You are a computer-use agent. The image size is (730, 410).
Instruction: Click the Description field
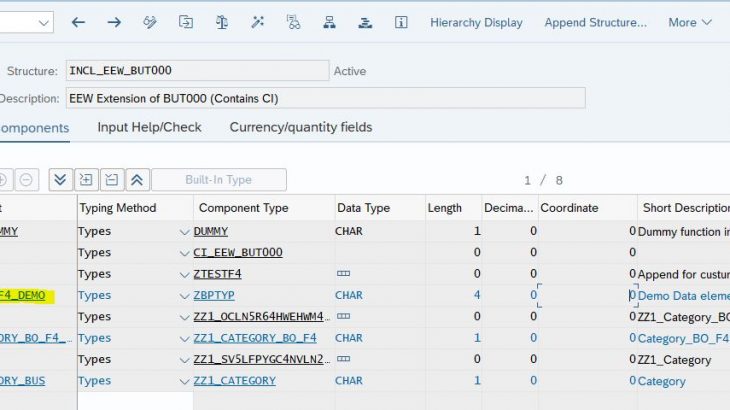(x=325, y=98)
